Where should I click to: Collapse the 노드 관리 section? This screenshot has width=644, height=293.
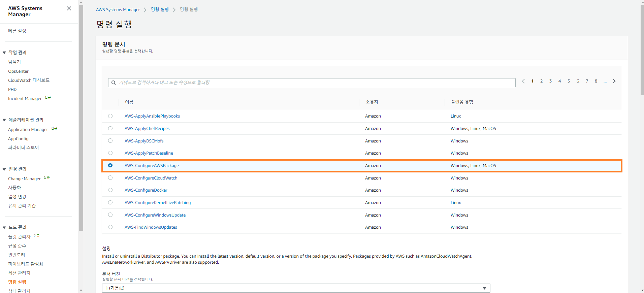pyautogui.click(x=4, y=227)
